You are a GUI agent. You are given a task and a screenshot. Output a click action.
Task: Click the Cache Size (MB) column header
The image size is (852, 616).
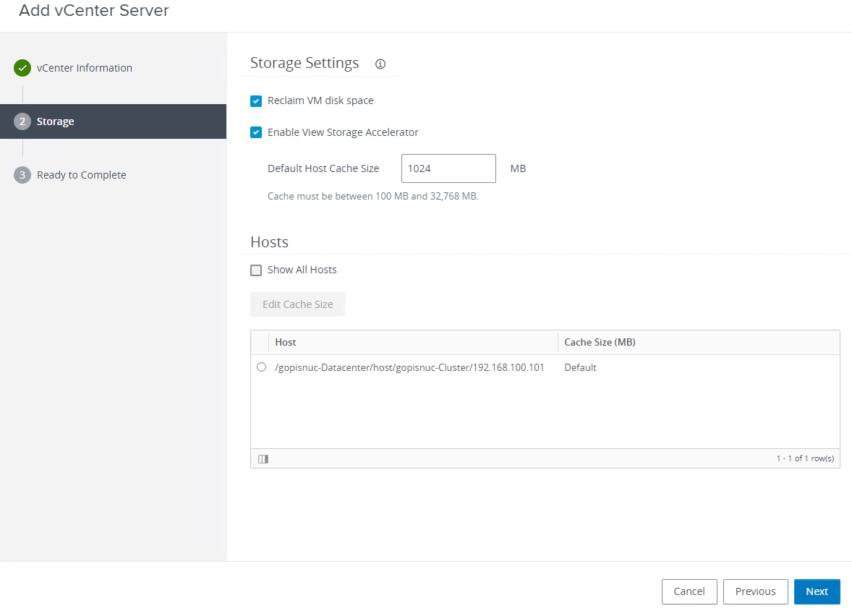(600, 342)
